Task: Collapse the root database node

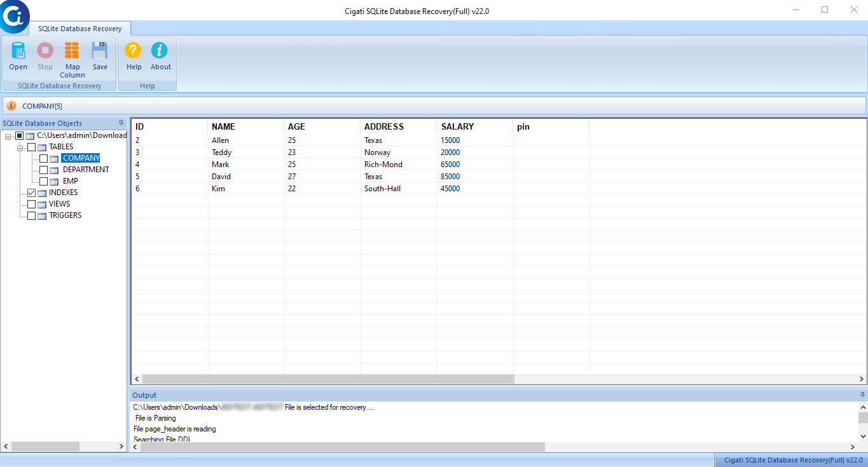Action: click(8, 136)
